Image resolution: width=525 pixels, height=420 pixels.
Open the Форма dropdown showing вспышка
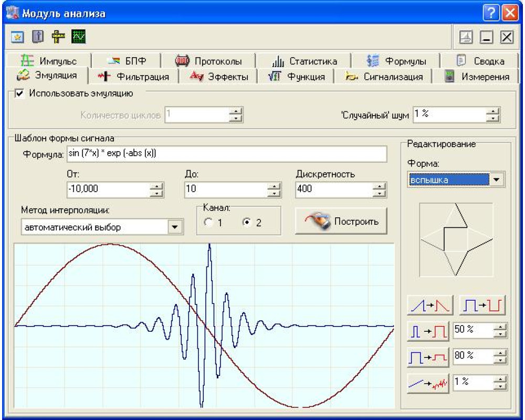(x=496, y=180)
